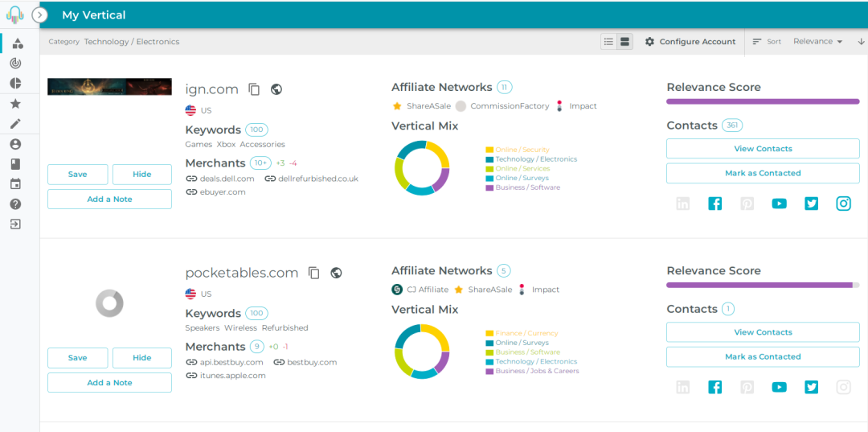Open the pocketables.com merchants 9 badge
This screenshot has height=432, width=868.
[257, 347]
